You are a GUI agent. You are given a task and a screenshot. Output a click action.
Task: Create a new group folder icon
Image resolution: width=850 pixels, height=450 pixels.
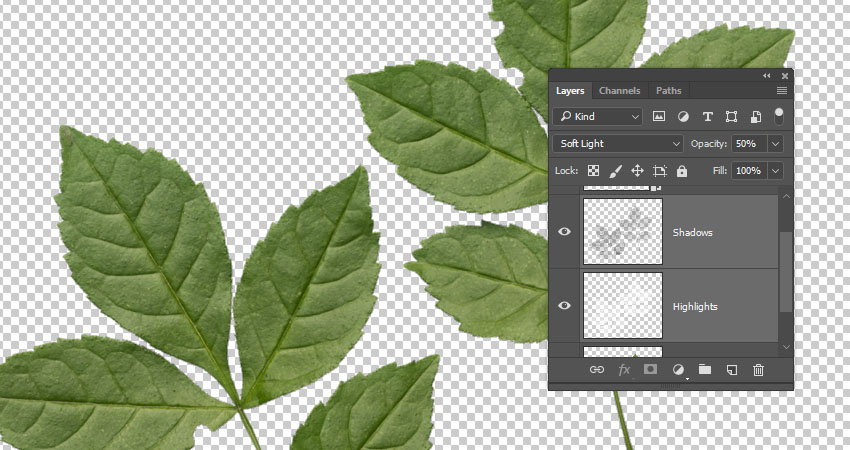tap(705, 369)
